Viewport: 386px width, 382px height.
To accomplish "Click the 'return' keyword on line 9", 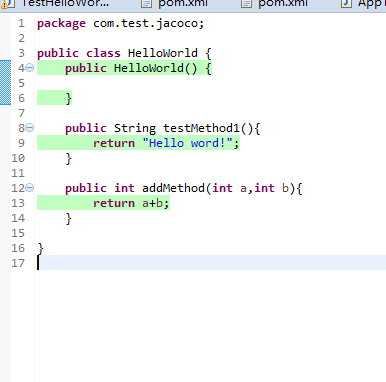I will pos(114,143).
